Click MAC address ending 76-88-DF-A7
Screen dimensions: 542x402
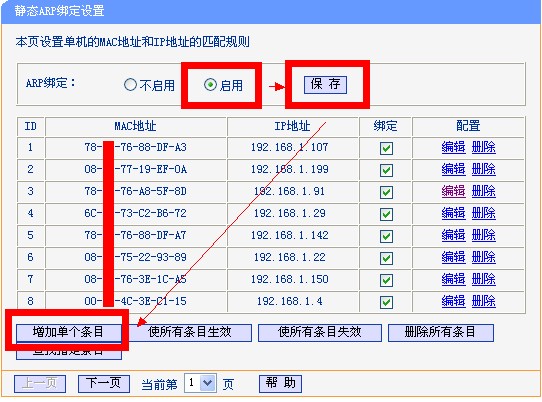point(136,235)
